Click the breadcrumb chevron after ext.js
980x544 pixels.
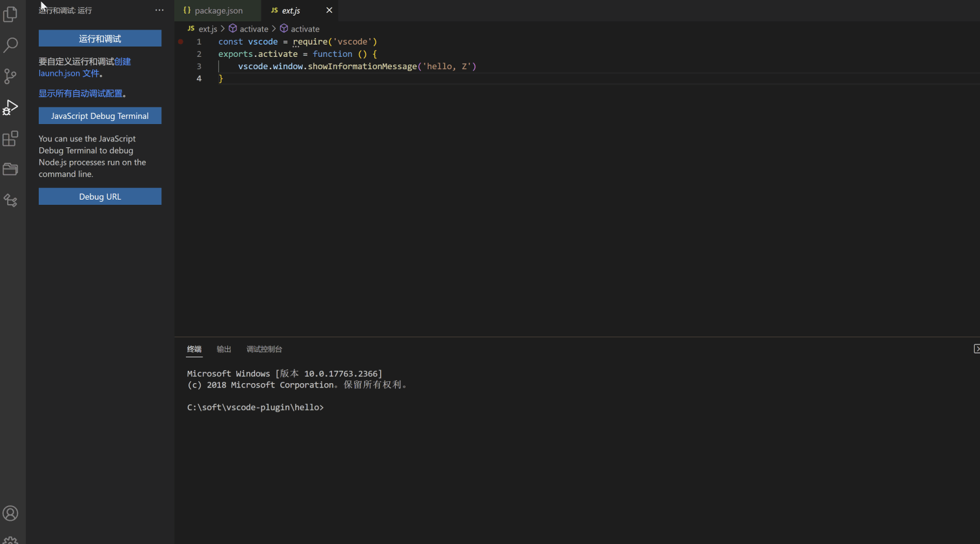tap(223, 28)
